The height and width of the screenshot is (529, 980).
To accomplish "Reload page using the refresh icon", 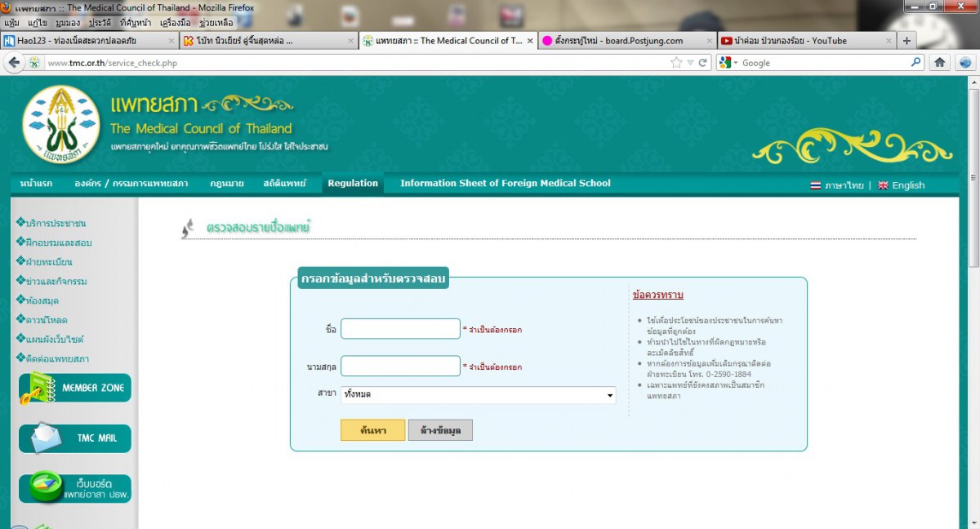I will (702, 63).
